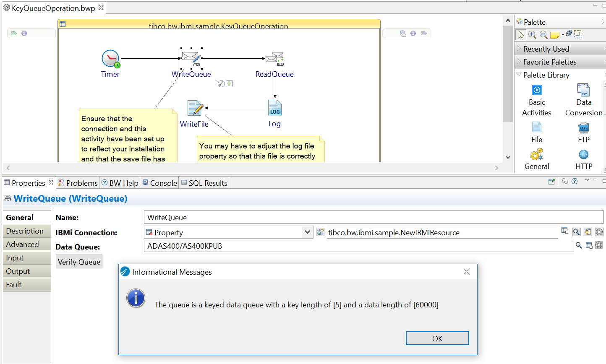This screenshot has width=606, height=364.
Task: Open the Properties view menu triangle
Action: pyautogui.click(x=587, y=180)
